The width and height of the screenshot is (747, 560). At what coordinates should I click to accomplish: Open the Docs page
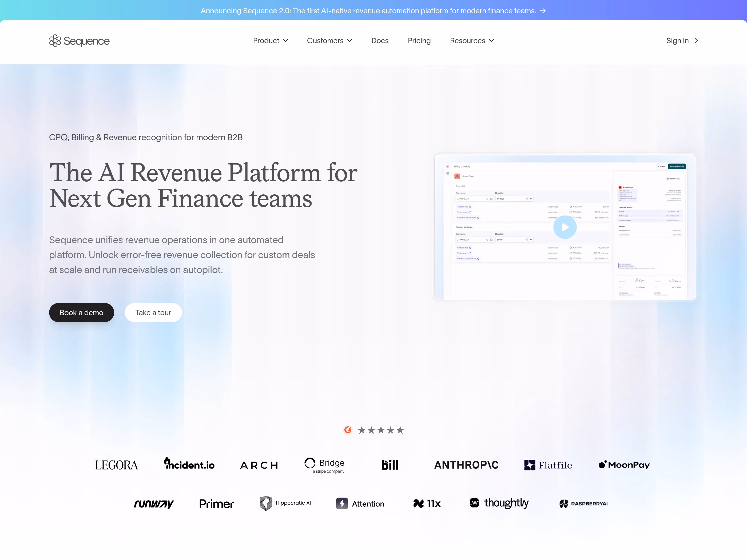coord(380,41)
